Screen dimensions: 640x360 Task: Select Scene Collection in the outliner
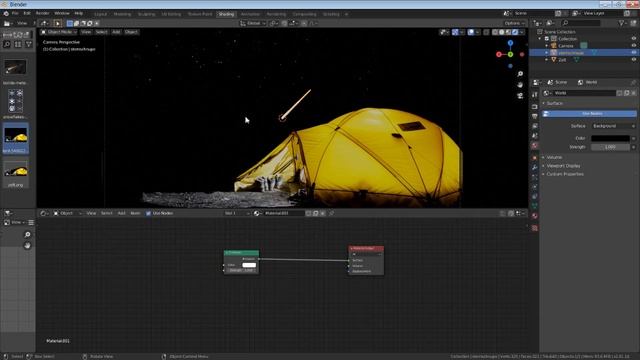coord(560,32)
